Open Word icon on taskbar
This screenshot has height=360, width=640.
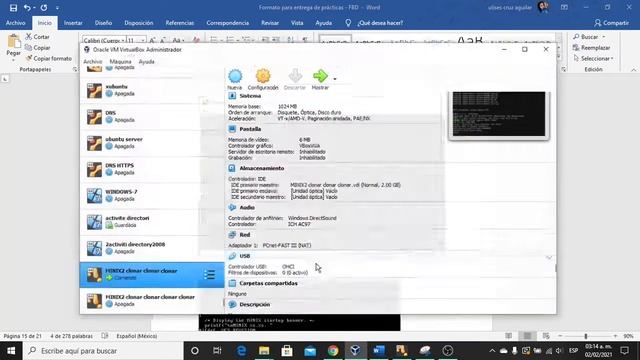coord(378,351)
